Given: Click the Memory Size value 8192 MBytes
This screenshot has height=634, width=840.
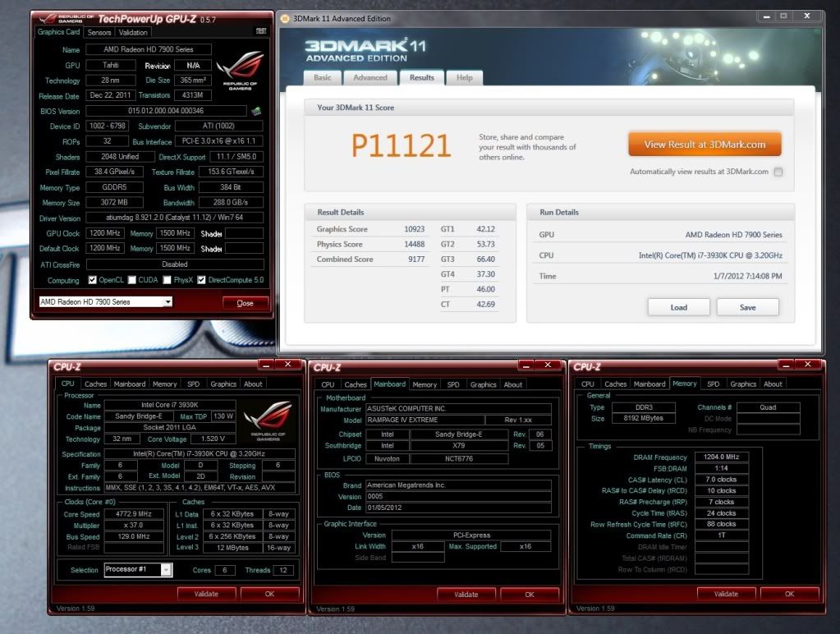Looking at the screenshot, I should (644, 419).
